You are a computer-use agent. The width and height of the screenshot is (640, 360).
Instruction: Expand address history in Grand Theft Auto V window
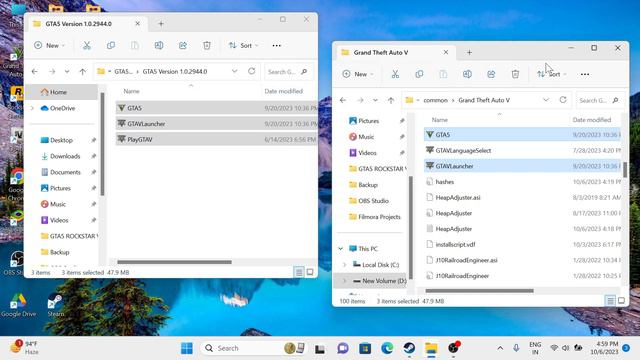coord(546,100)
